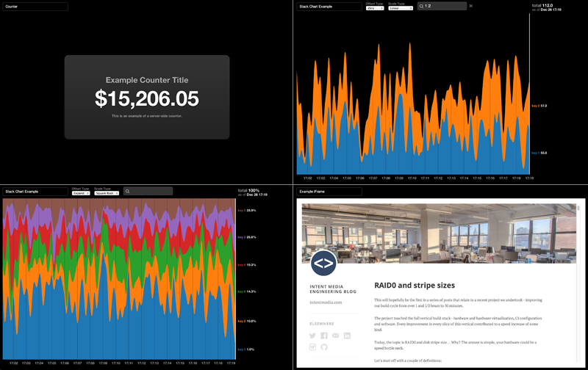This screenshot has width=588, height=370.
Task: Click the Intent Media code-brackets logo
Action: (323, 264)
